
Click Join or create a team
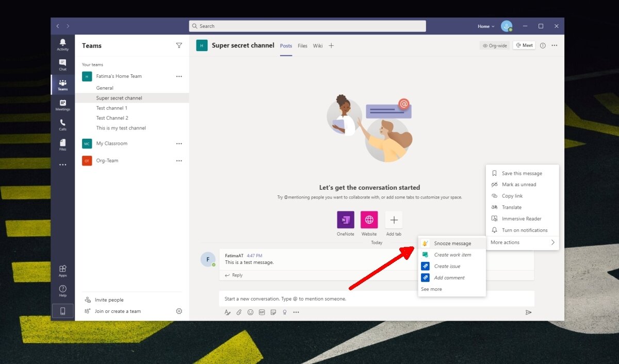[x=117, y=311]
